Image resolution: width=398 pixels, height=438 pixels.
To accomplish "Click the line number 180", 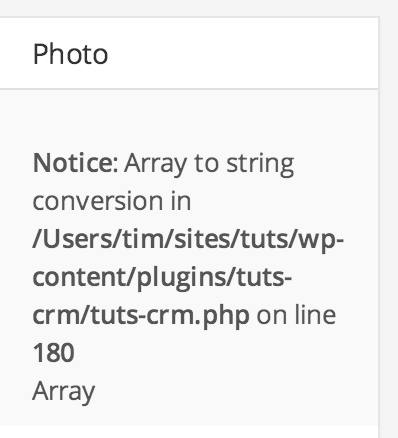I will 53,353.
